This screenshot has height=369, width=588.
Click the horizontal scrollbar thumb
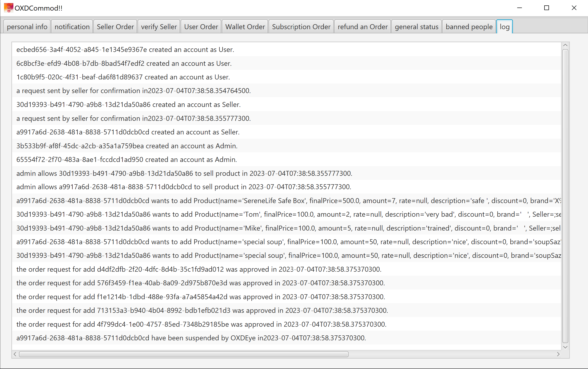coord(184,354)
